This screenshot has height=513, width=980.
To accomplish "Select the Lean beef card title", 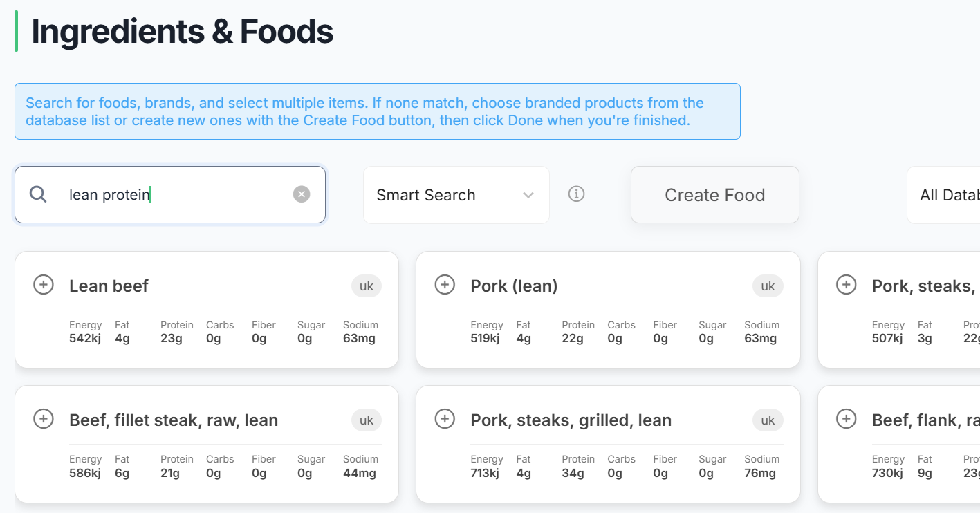I will [109, 286].
